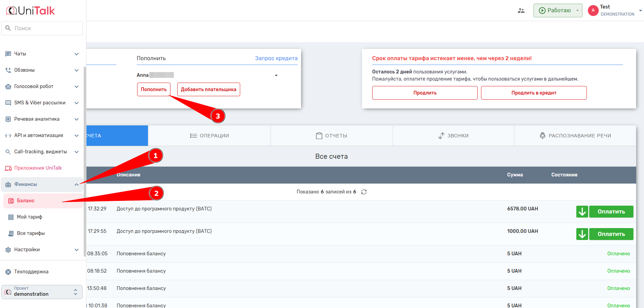Click the Test user avatar
This screenshot has width=644, height=308.
tap(593, 11)
